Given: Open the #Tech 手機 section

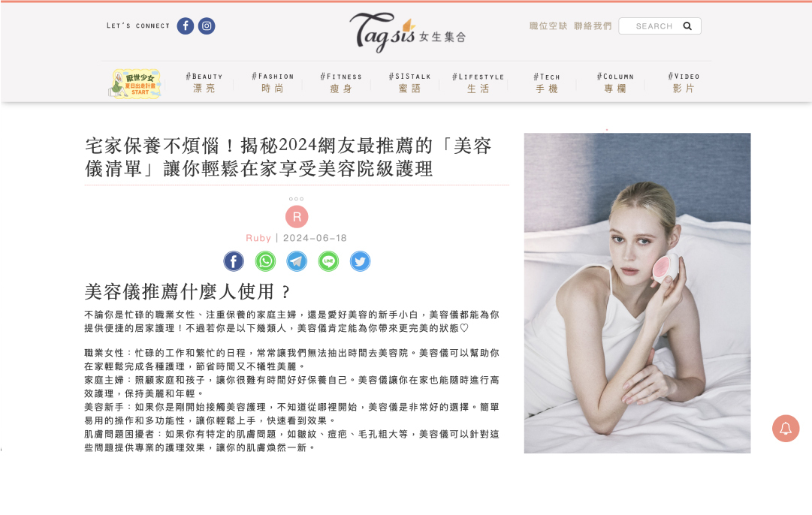Looking at the screenshot, I should click(547, 83).
